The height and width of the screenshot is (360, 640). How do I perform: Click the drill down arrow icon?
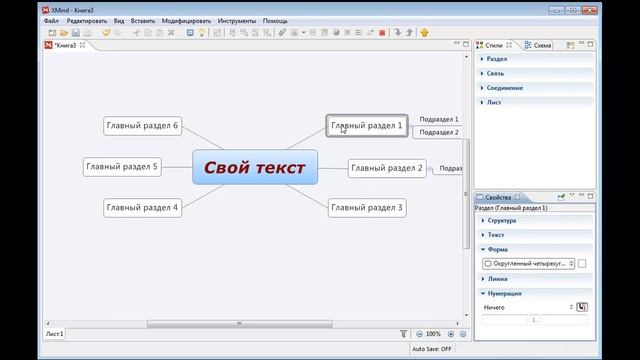398,33
